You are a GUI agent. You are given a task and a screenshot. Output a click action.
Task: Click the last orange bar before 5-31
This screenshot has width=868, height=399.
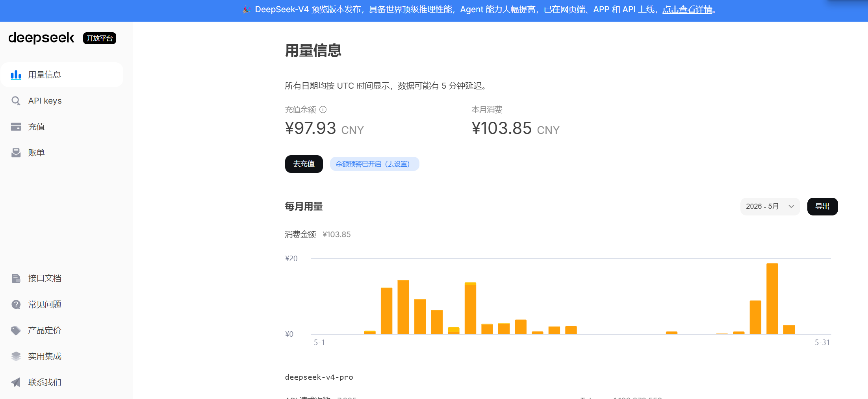coord(789,330)
